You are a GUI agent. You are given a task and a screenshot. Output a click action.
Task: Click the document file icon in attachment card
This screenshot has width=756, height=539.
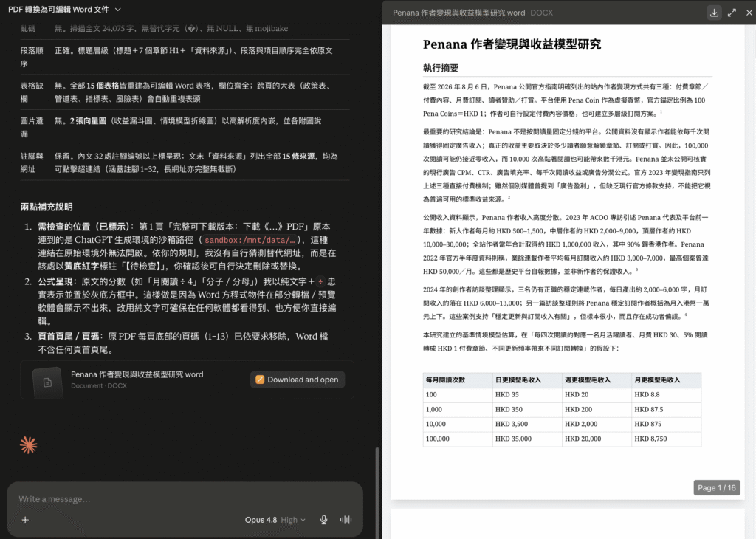click(47, 382)
